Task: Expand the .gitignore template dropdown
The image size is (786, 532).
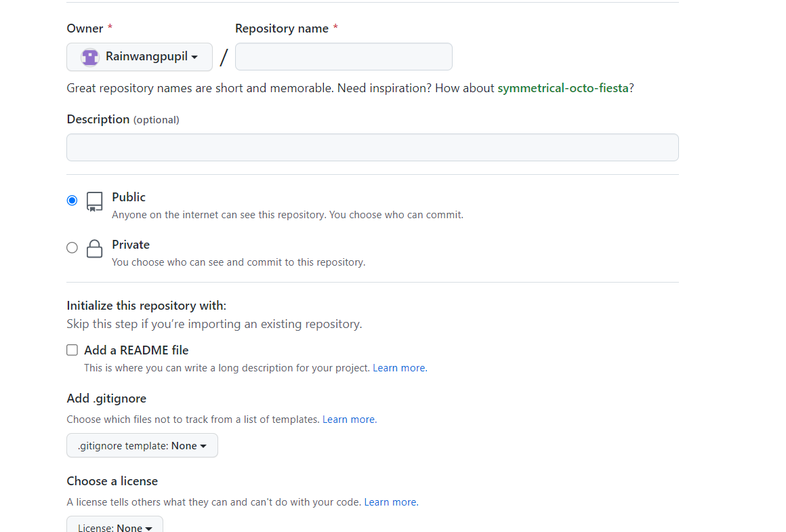Action: pos(142,445)
